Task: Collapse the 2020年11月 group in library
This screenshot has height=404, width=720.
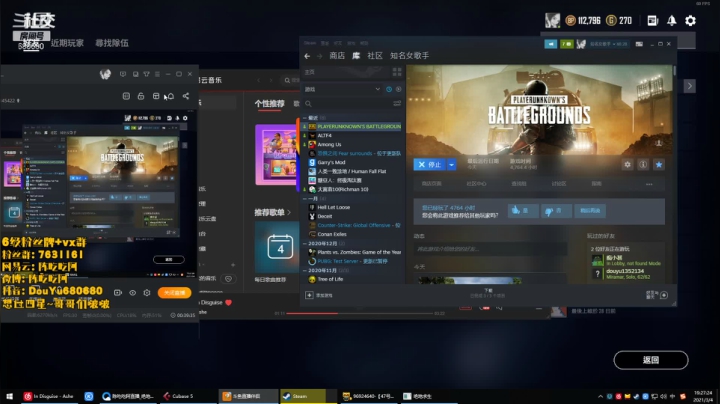Action: pos(304,270)
